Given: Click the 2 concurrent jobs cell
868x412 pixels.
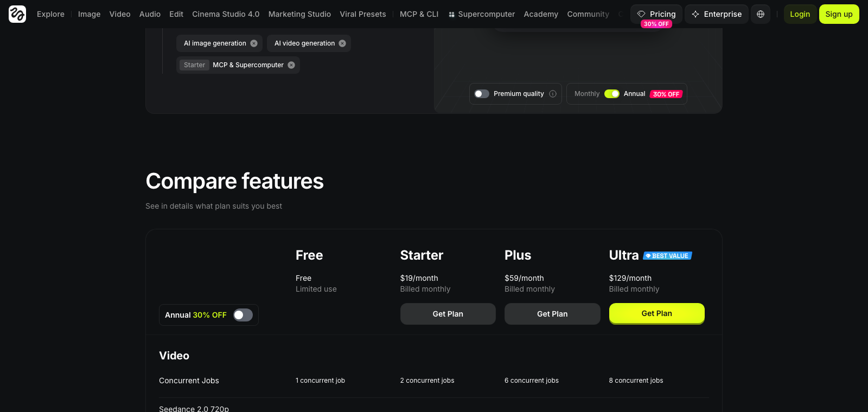Looking at the screenshot, I should (x=427, y=381).
